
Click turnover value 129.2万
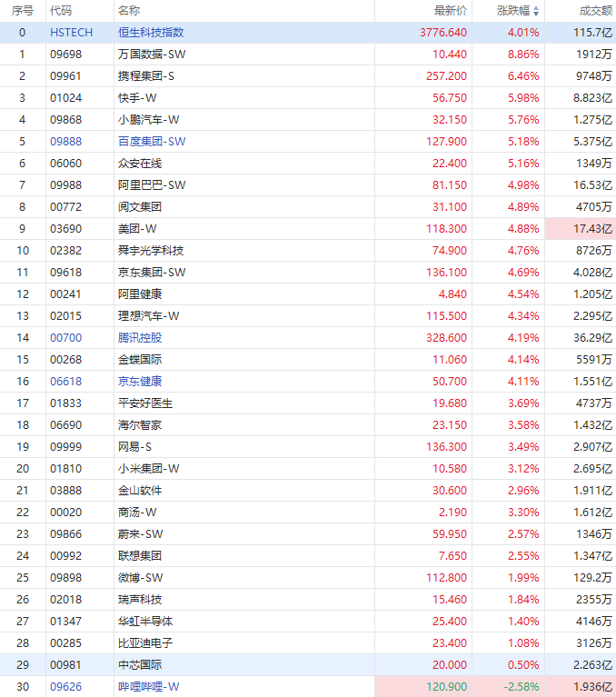593,577
